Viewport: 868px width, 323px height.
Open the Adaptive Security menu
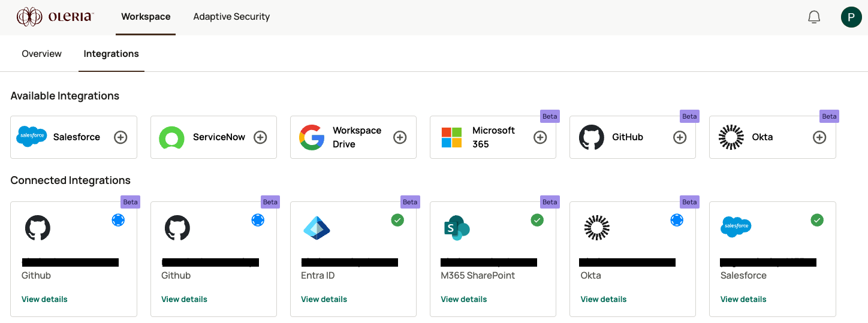point(231,17)
